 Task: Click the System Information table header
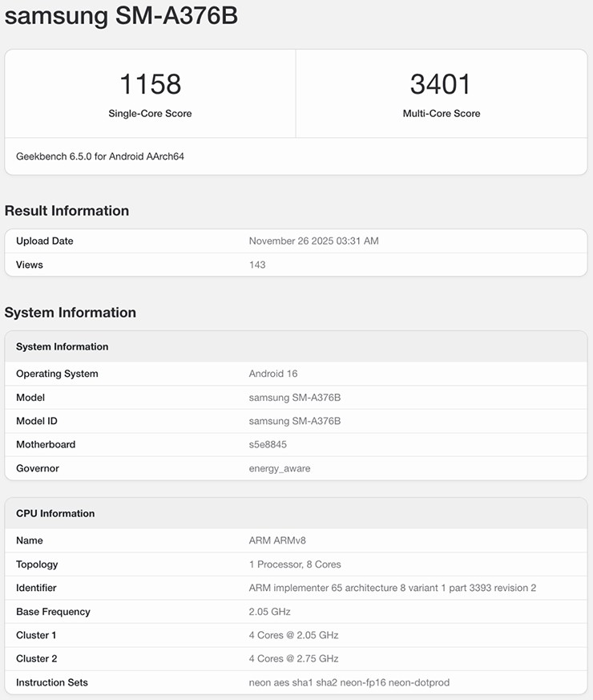point(62,347)
